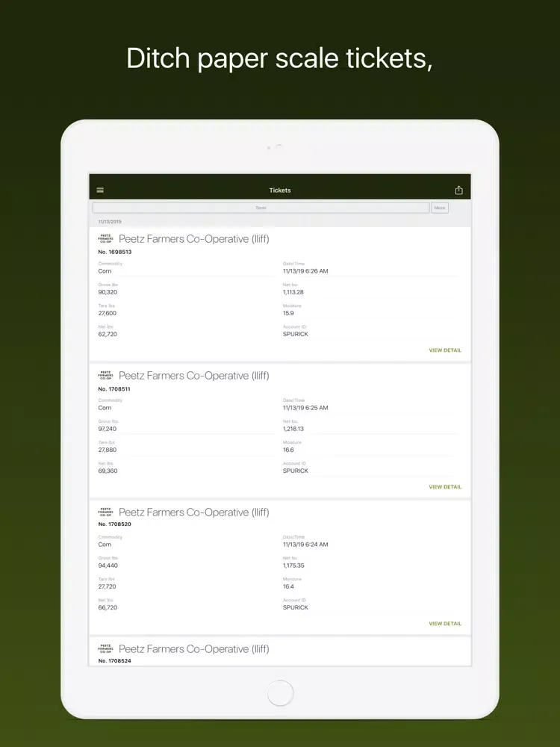Screen dimensions: 560x747
Task: Click Peetz logo on ticket 1708520
Action: click(105, 512)
